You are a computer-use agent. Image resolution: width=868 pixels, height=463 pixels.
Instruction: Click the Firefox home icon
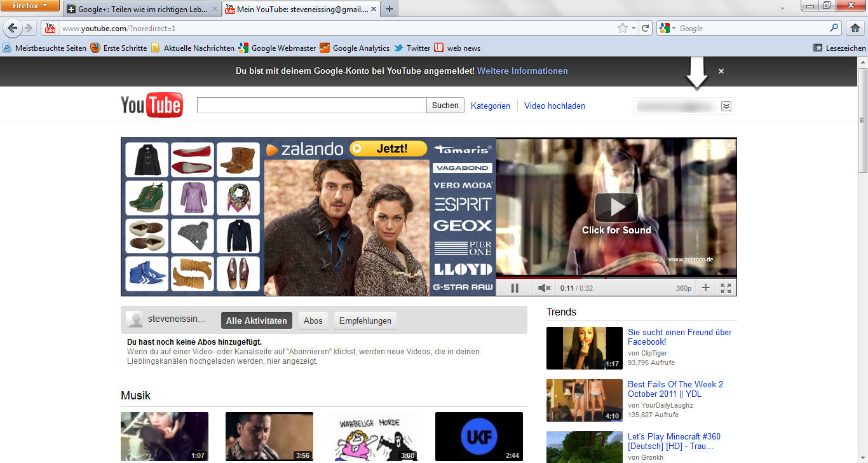855,28
